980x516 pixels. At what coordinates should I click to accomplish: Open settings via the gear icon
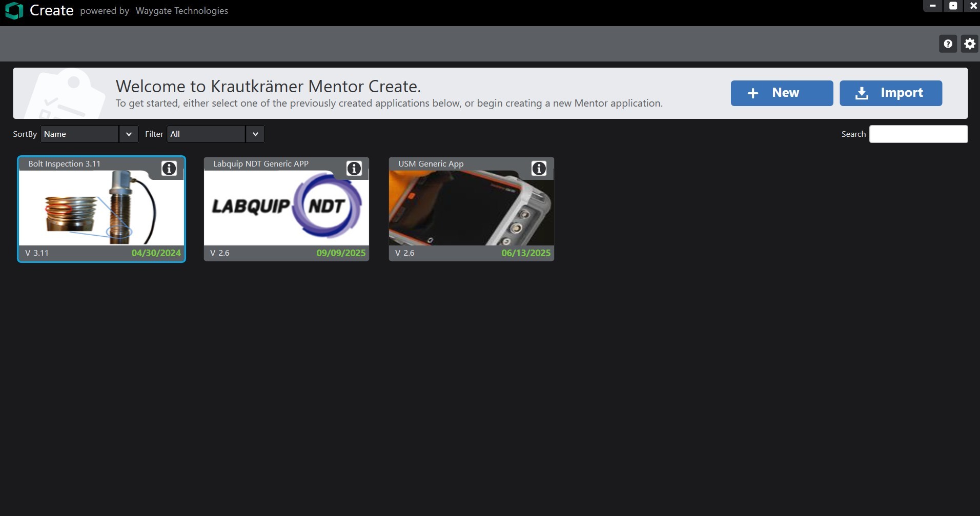click(x=969, y=44)
